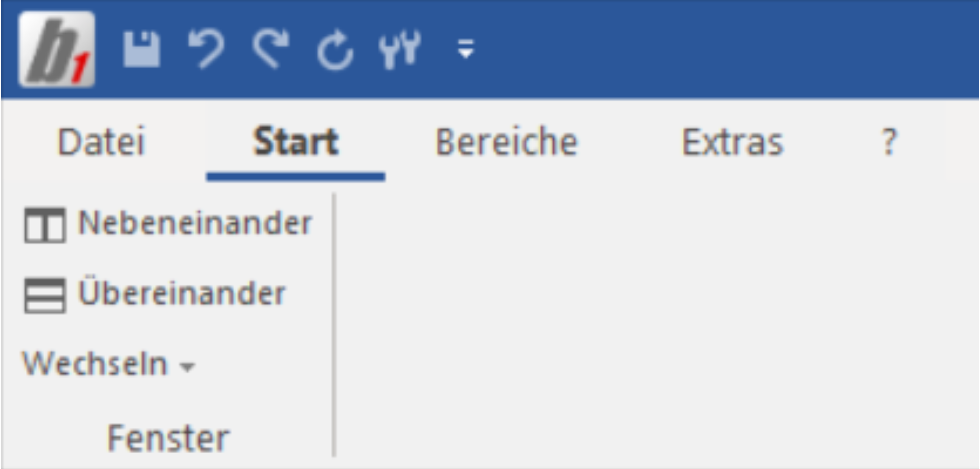Open the Extras tab

click(x=732, y=142)
